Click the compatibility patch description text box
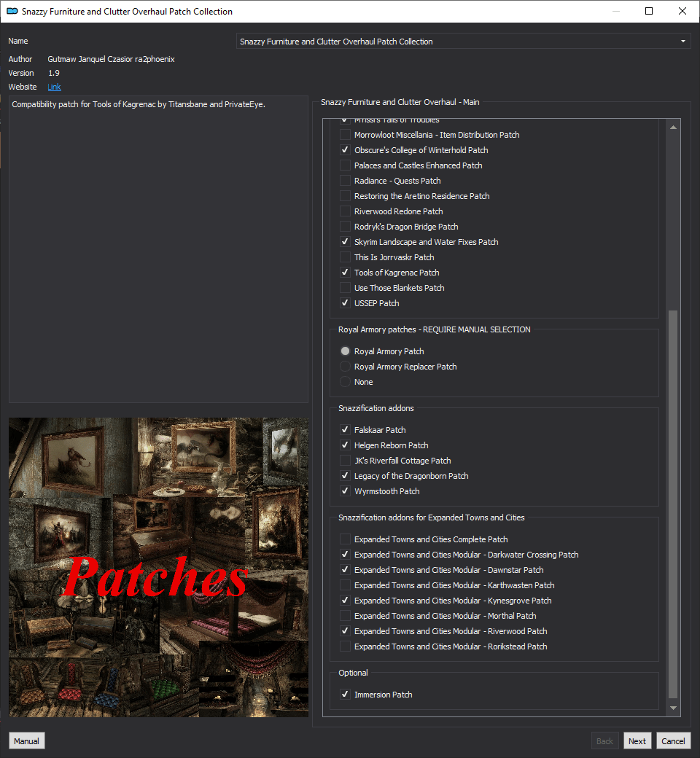Viewport: 700px width, 758px height. coord(159,249)
